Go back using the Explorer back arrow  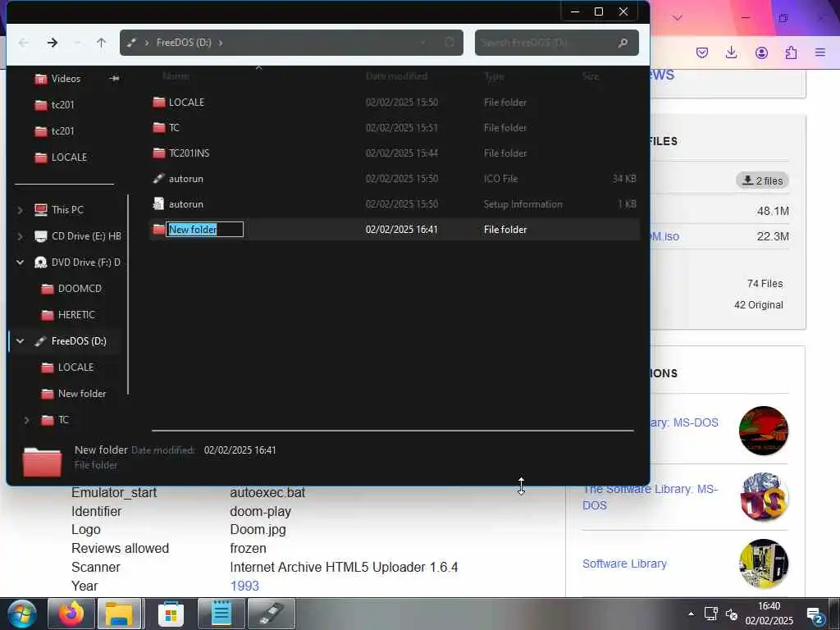[24, 43]
